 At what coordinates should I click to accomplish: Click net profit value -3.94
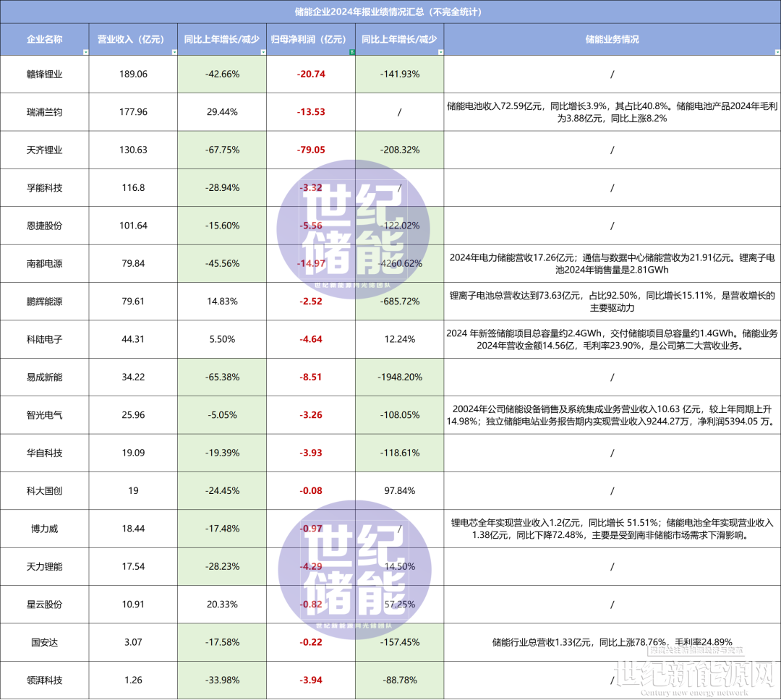click(311, 680)
